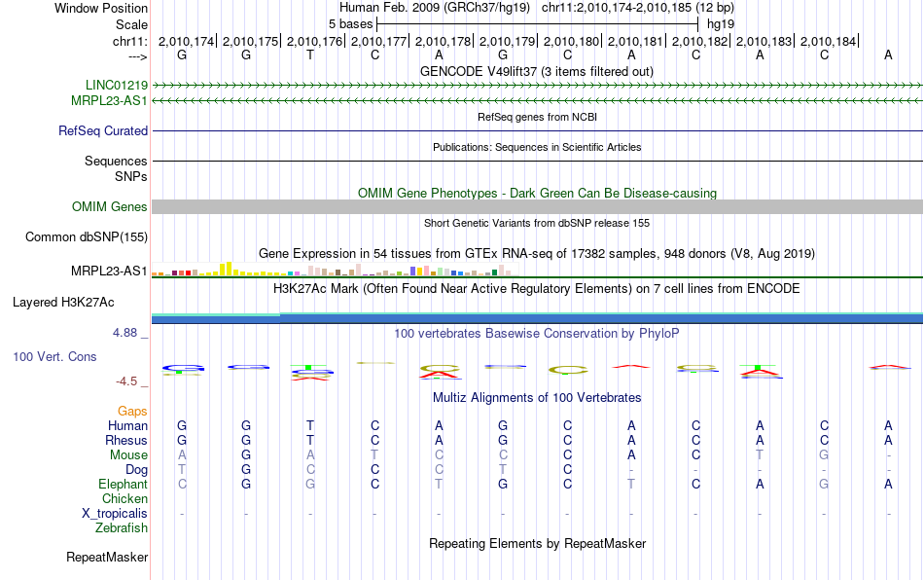
Task: Click the Rhesus species alignment label
Action: coord(126,440)
